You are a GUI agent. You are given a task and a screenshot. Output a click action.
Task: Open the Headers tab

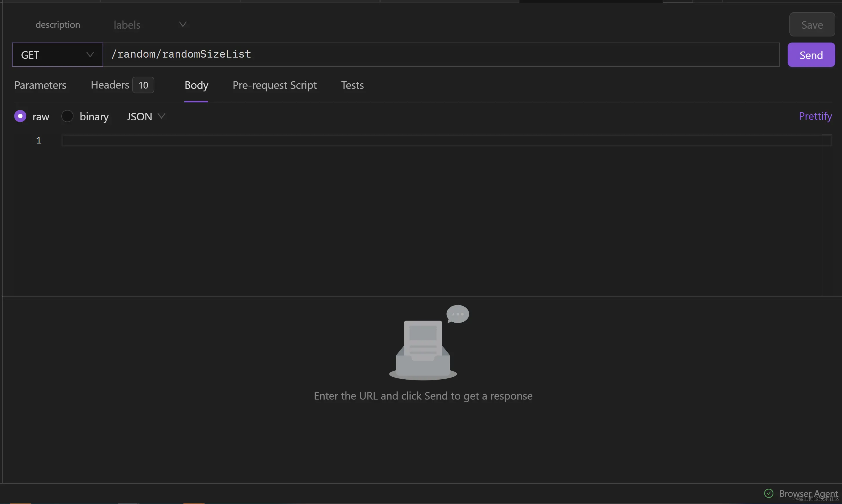[x=110, y=85]
